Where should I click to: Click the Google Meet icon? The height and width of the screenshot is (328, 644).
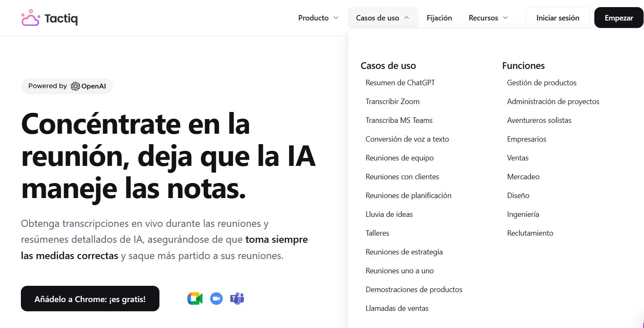coord(195,298)
